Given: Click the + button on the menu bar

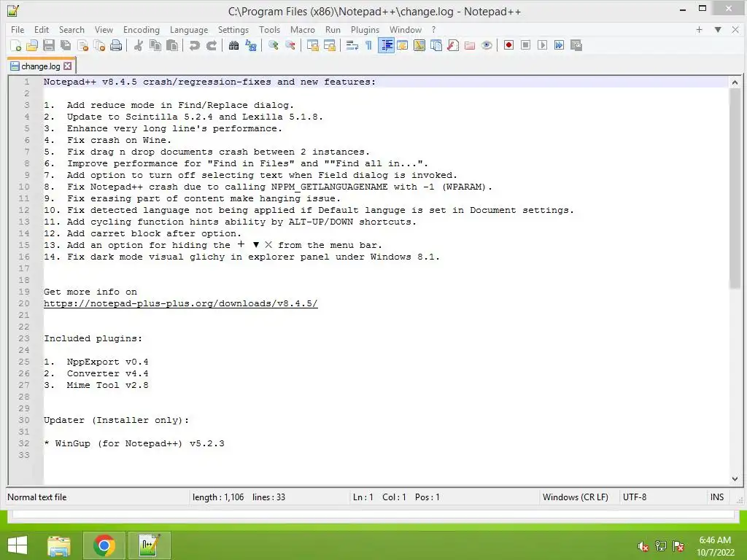Looking at the screenshot, I should [x=699, y=29].
